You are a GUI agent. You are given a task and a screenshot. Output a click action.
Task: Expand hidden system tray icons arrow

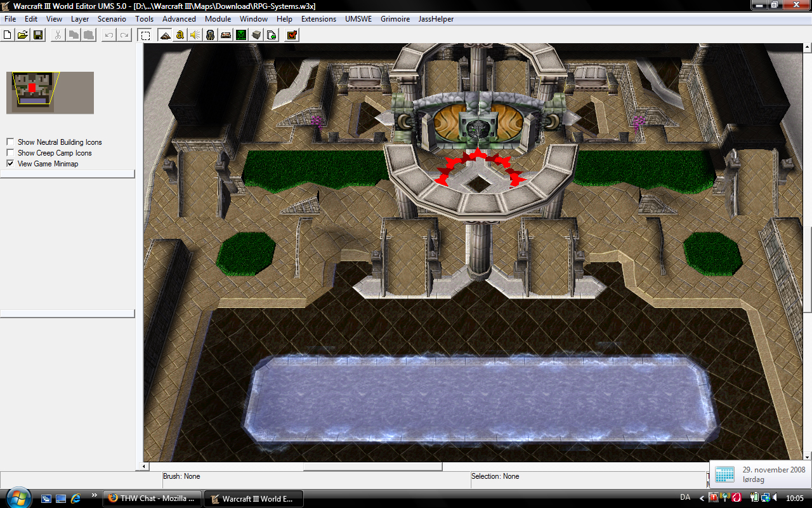point(702,498)
